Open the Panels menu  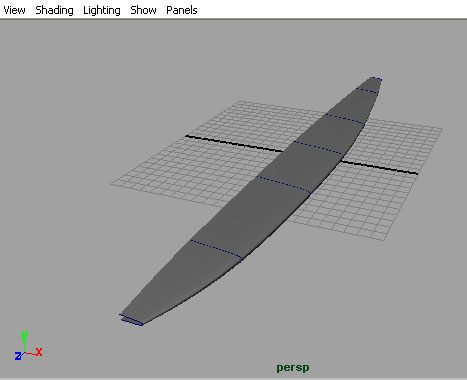pos(182,10)
